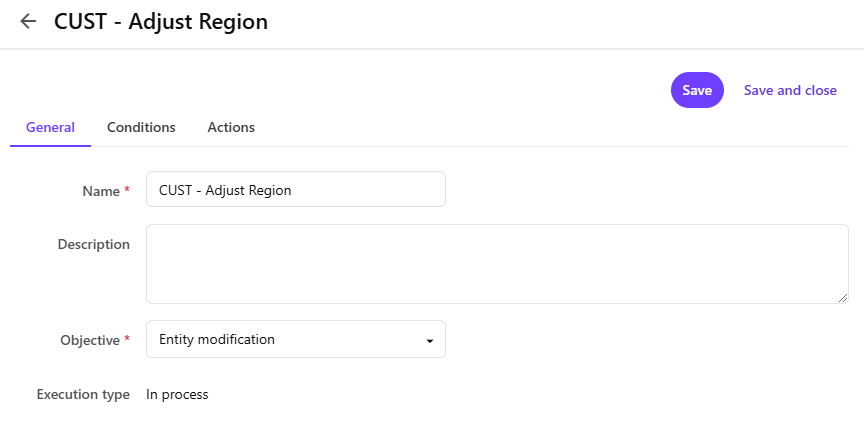The width and height of the screenshot is (864, 426).
Task: Click the Description box resize handle
Action: 843,297
